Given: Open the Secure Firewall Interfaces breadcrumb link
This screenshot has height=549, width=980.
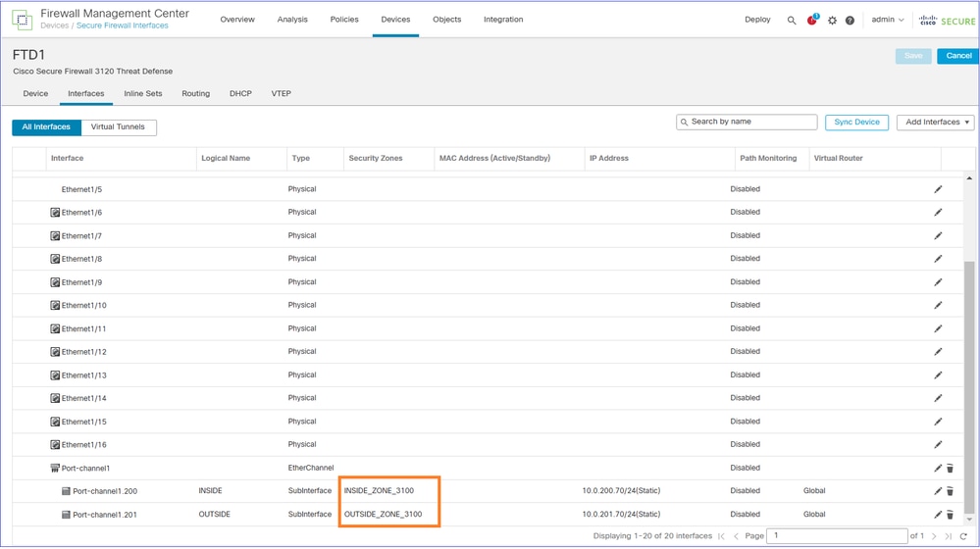Looking at the screenshot, I should (123, 25).
